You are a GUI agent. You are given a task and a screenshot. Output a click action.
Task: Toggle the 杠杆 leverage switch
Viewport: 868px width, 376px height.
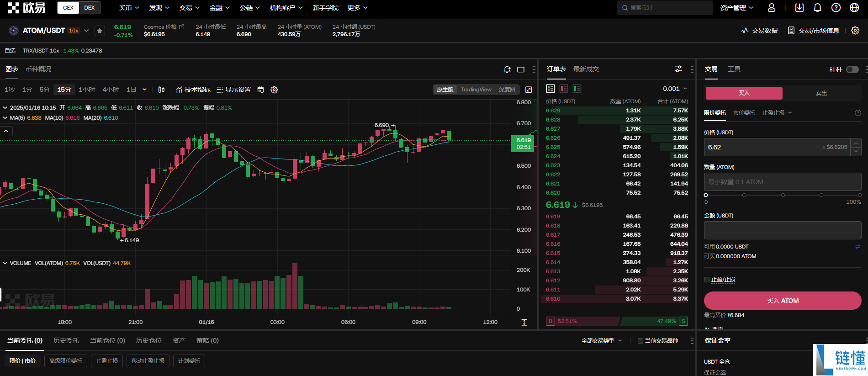tap(852, 69)
